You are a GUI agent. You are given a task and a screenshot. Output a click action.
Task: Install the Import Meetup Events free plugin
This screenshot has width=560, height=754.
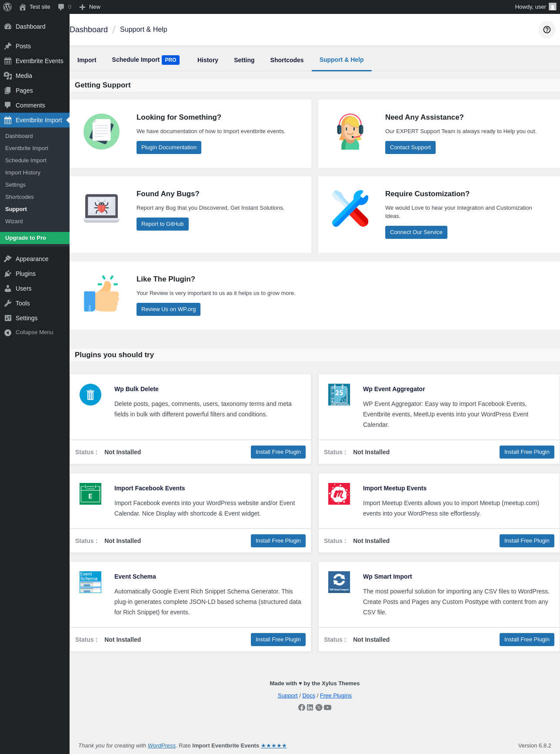point(527,541)
